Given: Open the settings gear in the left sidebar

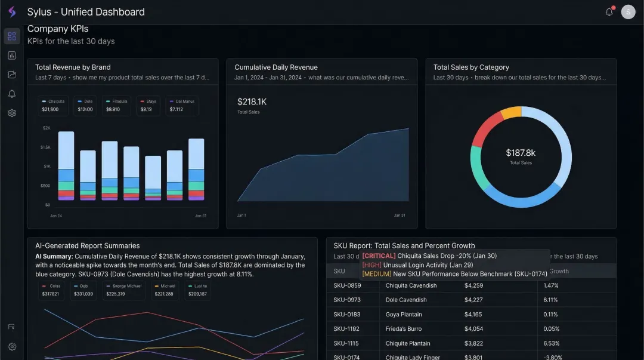Looking at the screenshot, I should [12, 113].
